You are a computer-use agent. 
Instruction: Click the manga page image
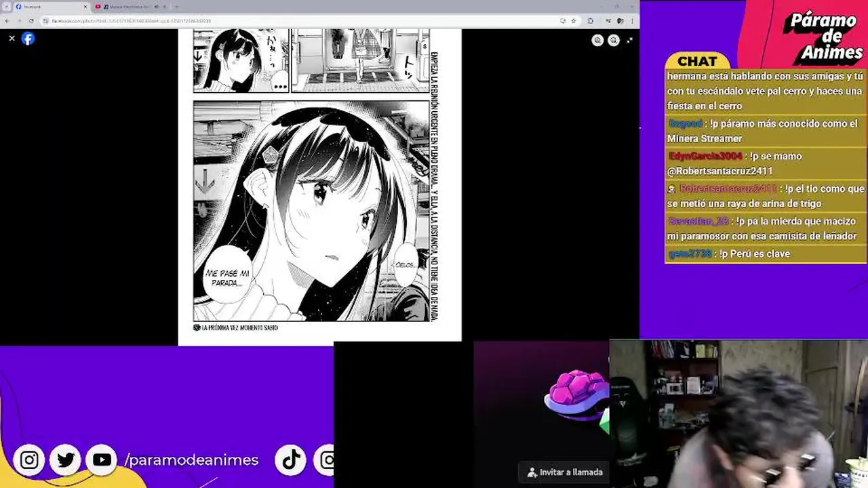click(319, 186)
